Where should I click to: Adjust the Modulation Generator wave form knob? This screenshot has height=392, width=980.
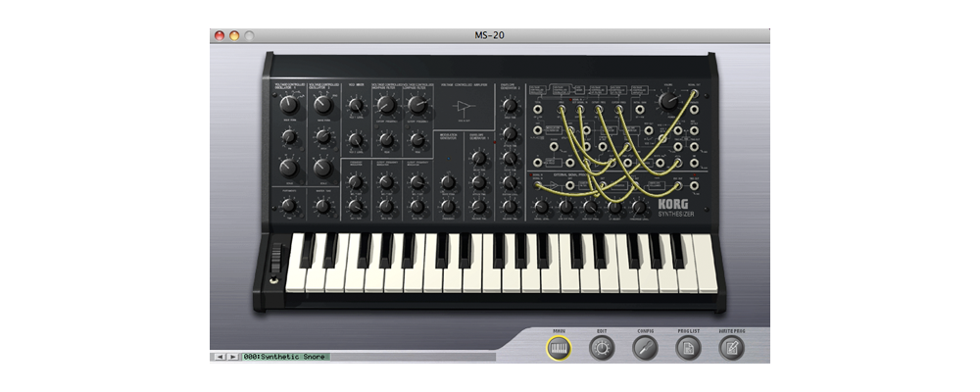448,182
